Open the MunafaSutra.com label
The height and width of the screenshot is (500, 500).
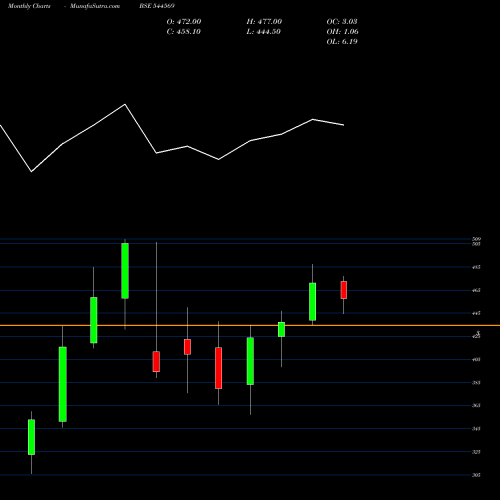coord(95,6)
